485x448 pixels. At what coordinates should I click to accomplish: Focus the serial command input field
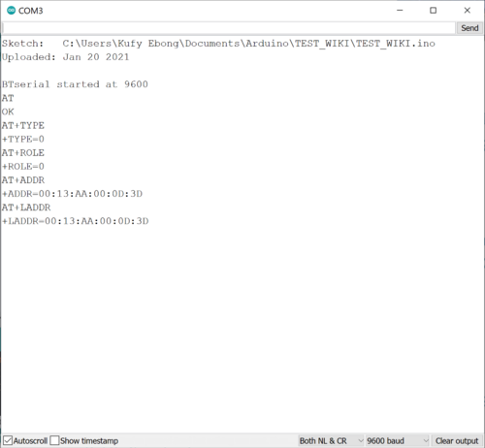pyautogui.click(x=229, y=28)
